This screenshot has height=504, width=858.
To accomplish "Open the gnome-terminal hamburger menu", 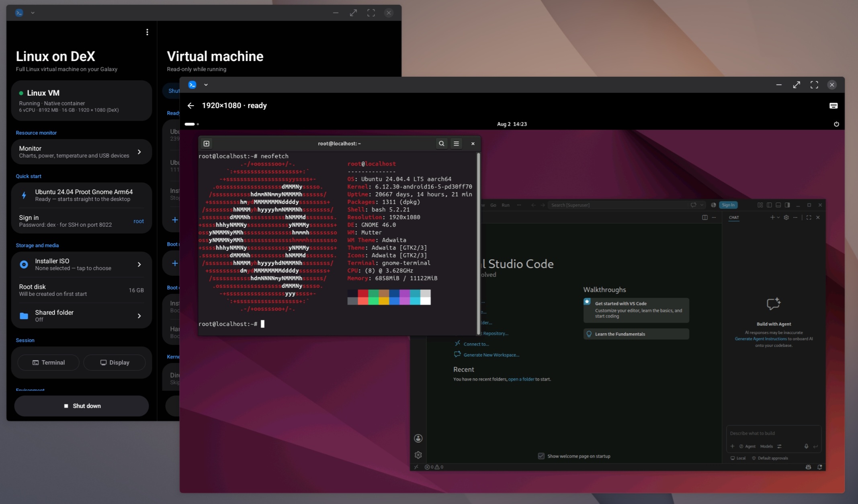I will click(x=456, y=143).
